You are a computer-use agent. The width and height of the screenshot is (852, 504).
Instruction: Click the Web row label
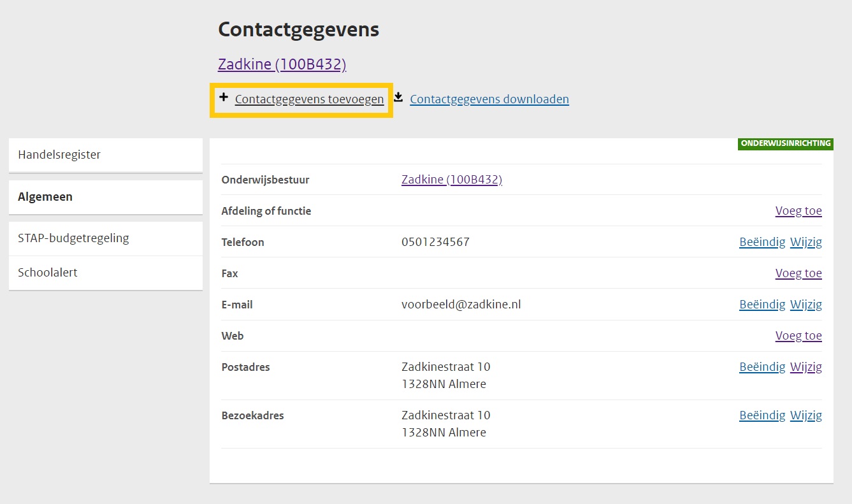pyautogui.click(x=233, y=336)
